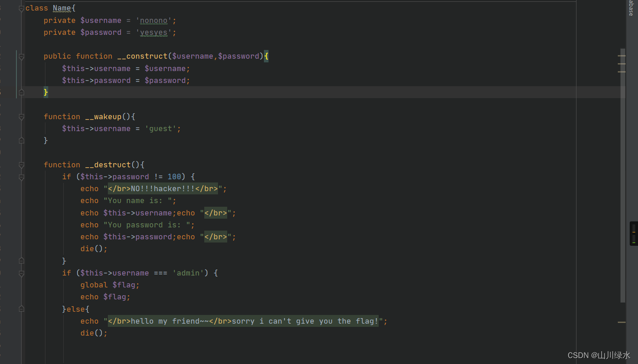Click the fold-end marker on the highlighted closing brace line
The width and height of the screenshot is (638, 364).
(21, 92)
